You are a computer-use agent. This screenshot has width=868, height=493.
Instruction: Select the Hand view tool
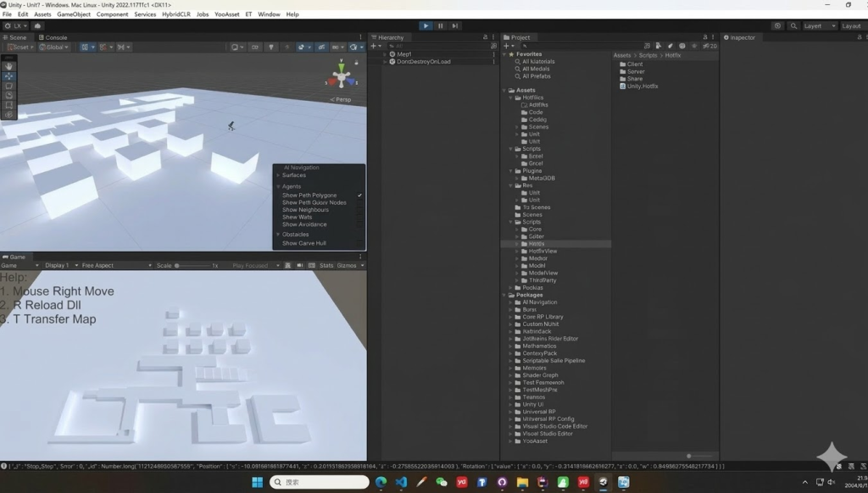click(x=9, y=66)
